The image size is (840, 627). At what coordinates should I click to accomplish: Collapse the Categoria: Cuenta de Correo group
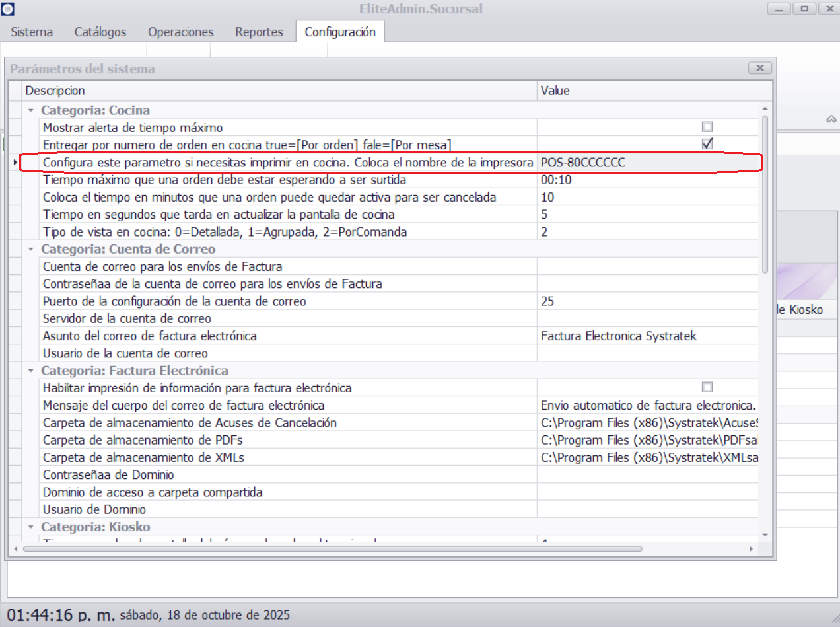pos(31,249)
